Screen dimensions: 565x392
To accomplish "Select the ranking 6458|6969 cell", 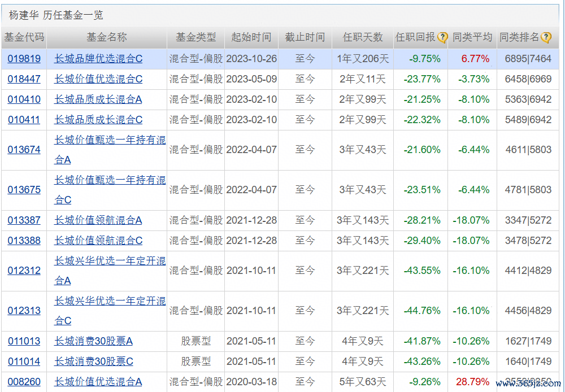I will 528,79.
